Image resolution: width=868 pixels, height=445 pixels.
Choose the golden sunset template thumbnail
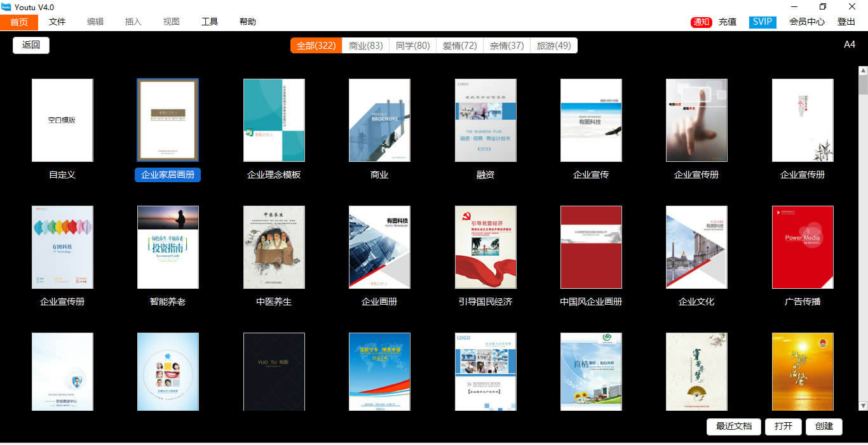point(803,371)
